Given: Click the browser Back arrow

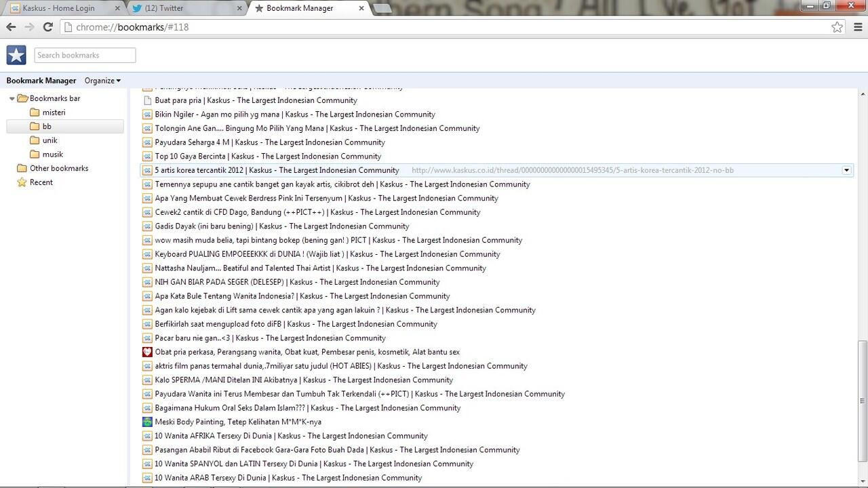Looking at the screenshot, I should (x=11, y=27).
